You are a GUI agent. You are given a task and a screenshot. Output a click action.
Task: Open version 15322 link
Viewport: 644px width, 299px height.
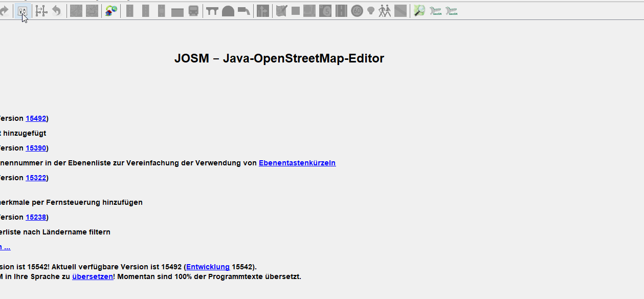[x=36, y=178]
